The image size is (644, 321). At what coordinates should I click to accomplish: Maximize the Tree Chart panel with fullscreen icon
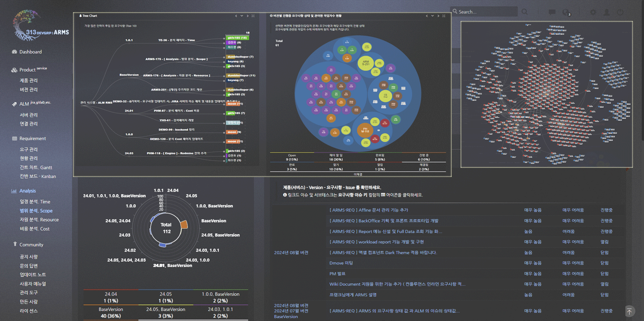point(253,16)
